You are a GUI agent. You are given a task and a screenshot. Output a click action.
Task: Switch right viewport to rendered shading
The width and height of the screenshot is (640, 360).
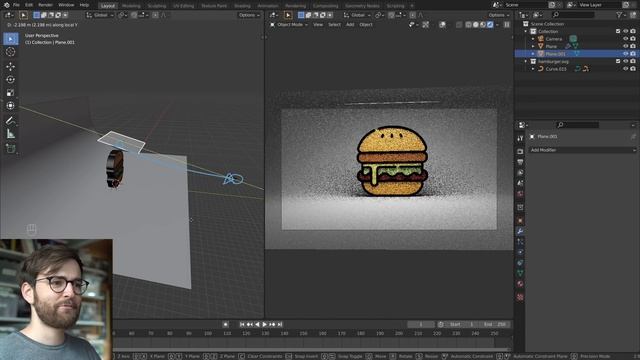coord(490,24)
